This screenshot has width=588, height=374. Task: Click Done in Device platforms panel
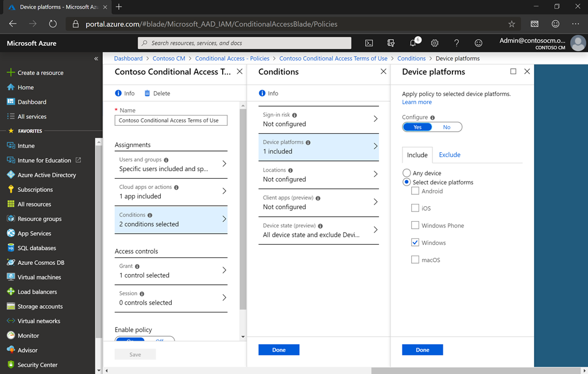(422, 350)
